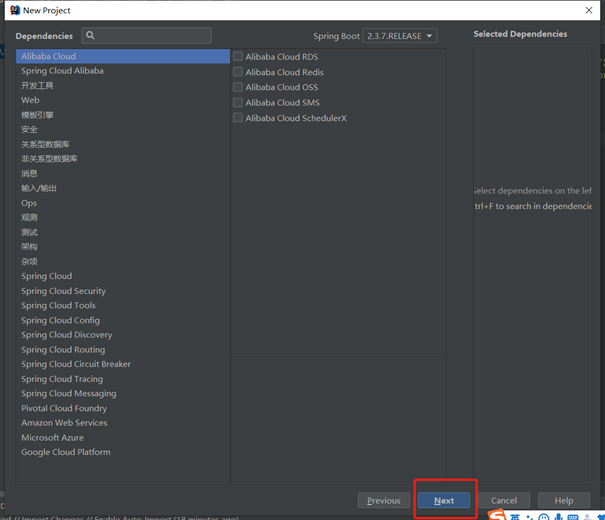Click the Sogou emoji face icon

click(x=544, y=517)
